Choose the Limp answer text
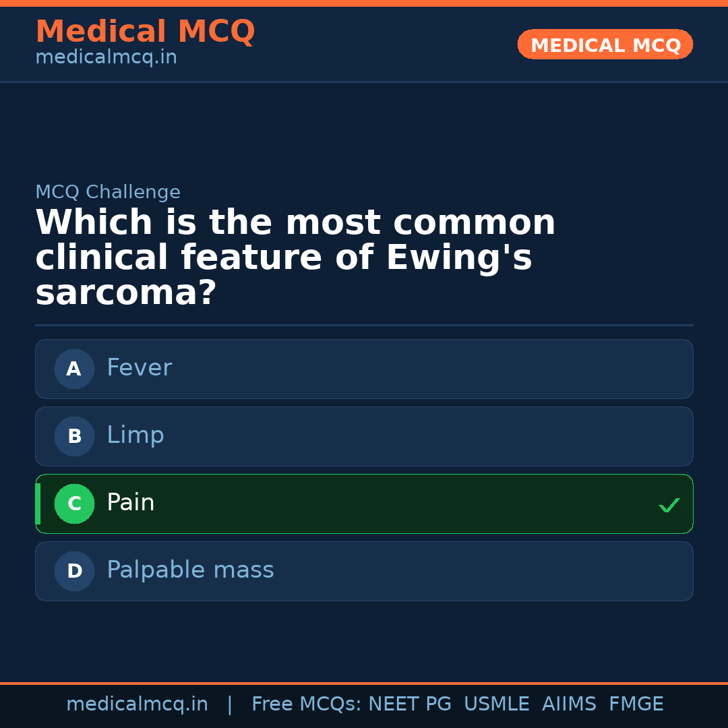Image resolution: width=728 pixels, height=728 pixels. coord(135,435)
